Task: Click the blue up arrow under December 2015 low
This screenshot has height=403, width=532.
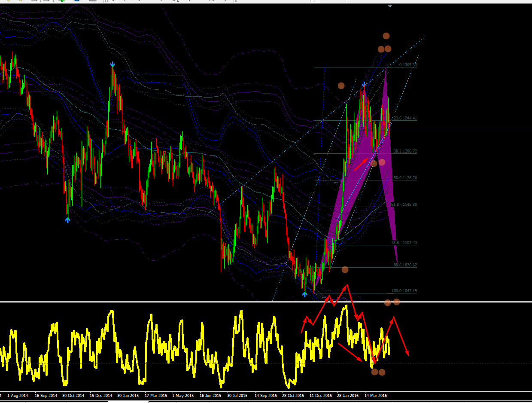Action: pos(304,294)
